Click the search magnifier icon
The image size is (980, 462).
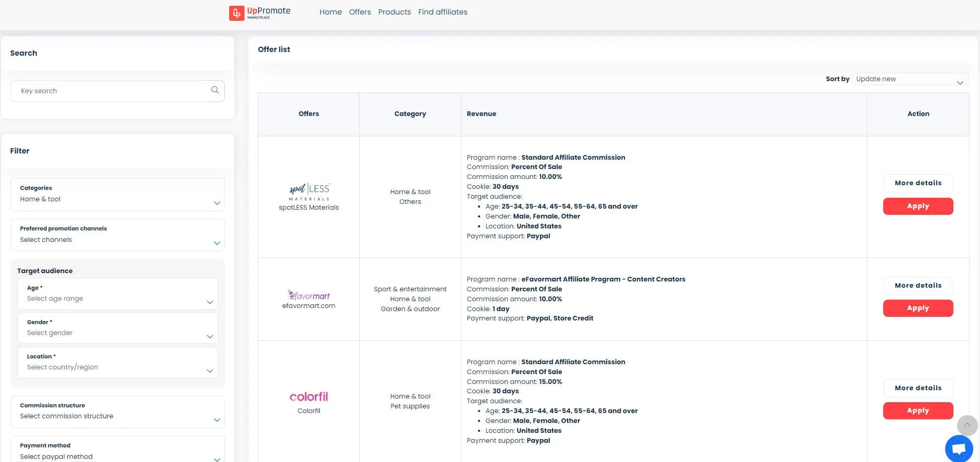click(215, 90)
